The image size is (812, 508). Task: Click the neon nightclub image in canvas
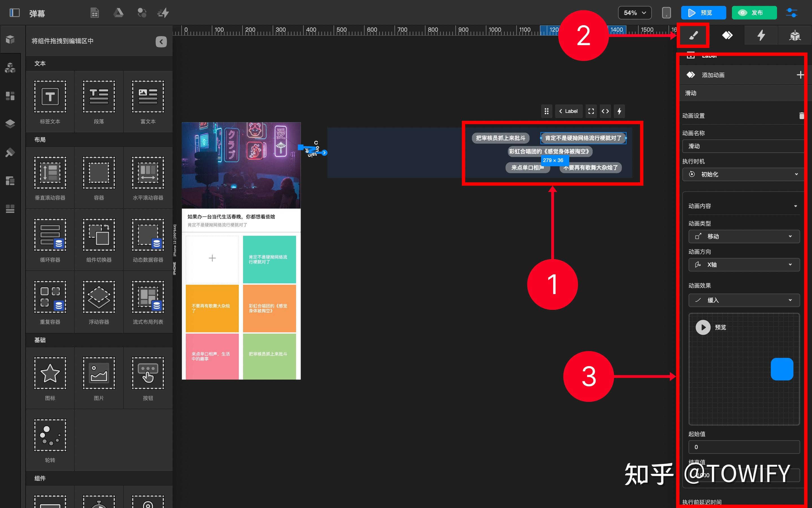pyautogui.click(x=241, y=165)
